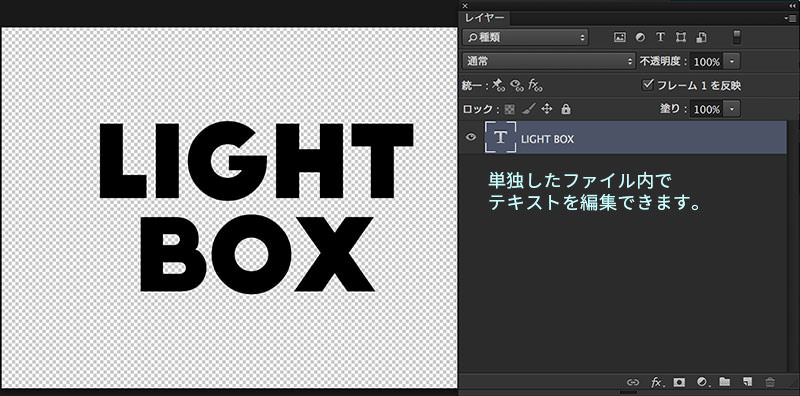
Task: Click the unify layer position icon
Action: coord(498,85)
